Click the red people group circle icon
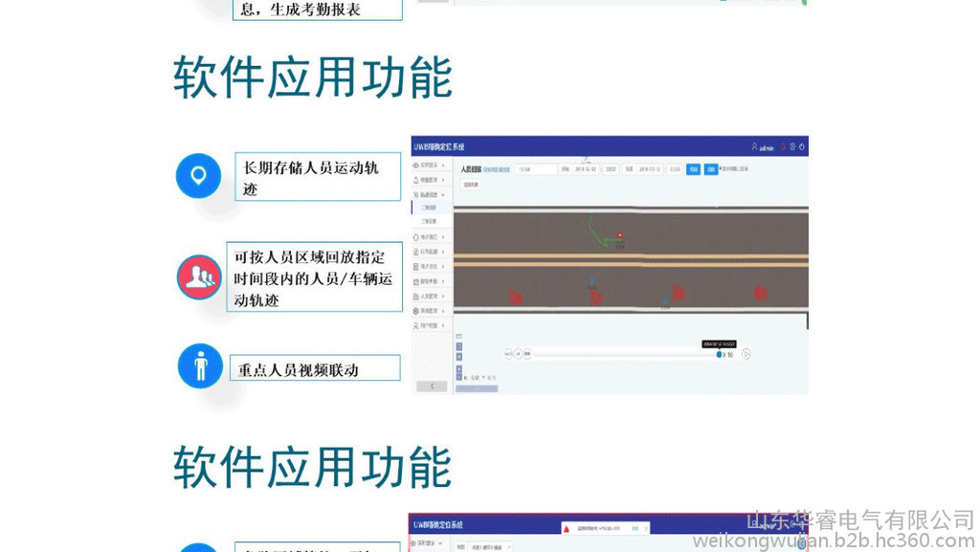The height and width of the screenshot is (552, 980). [199, 276]
